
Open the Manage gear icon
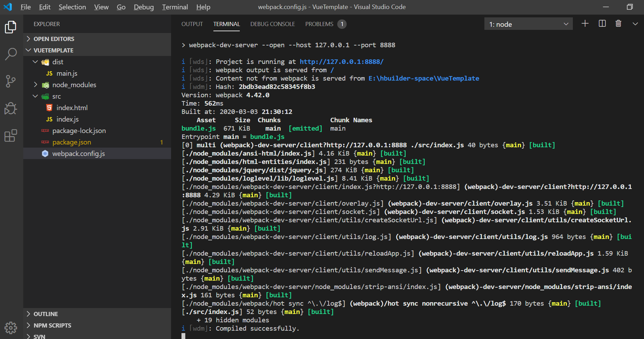click(x=10, y=328)
